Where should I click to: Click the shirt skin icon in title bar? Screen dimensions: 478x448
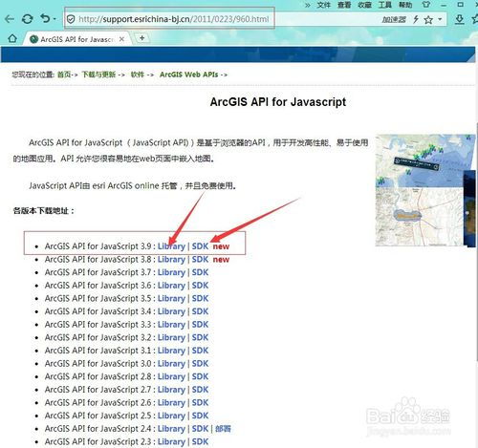tap(425, 5)
